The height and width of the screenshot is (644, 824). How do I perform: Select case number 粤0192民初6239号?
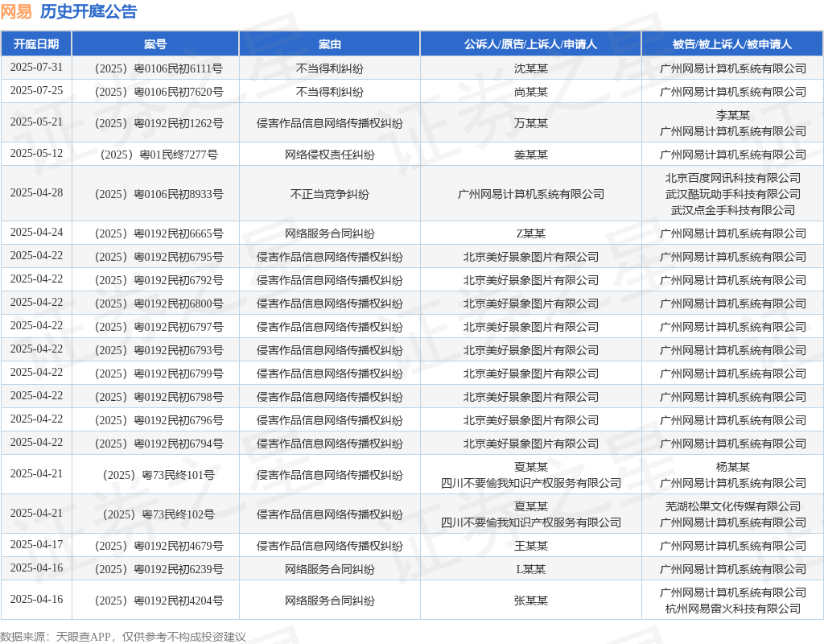(x=159, y=569)
